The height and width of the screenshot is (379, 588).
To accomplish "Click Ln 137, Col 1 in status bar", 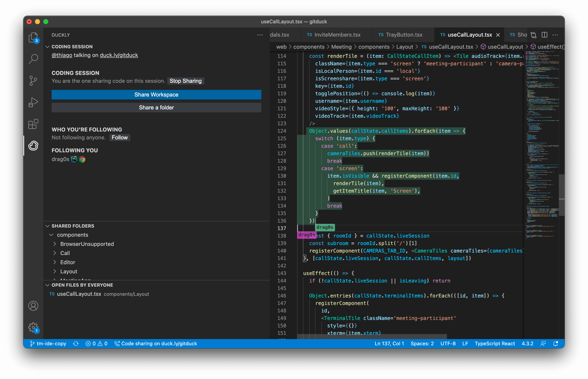I will click(x=389, y=344).
